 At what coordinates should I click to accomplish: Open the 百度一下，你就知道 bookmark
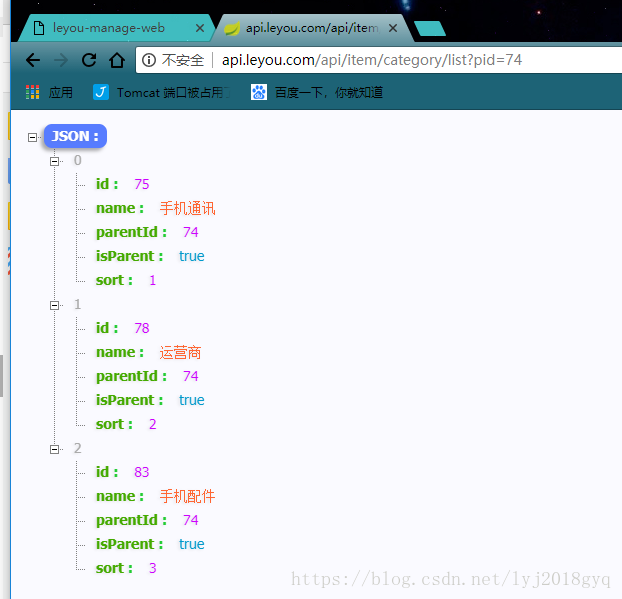[317, 92]
